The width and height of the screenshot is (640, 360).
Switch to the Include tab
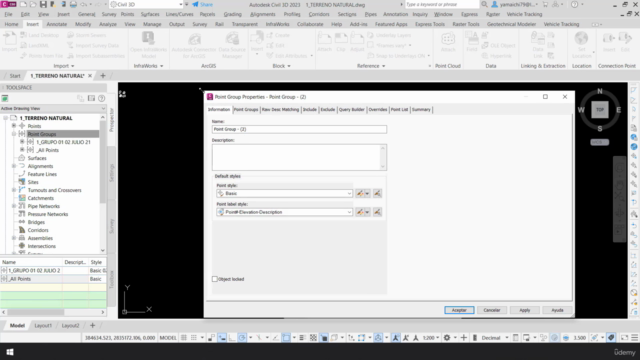point(310,109)
